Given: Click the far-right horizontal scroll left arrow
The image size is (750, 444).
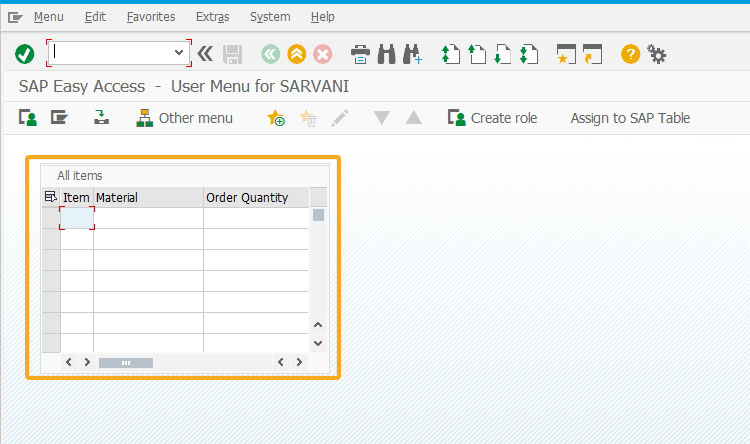Looking at the screenshot, I should [x=281, y=362].
